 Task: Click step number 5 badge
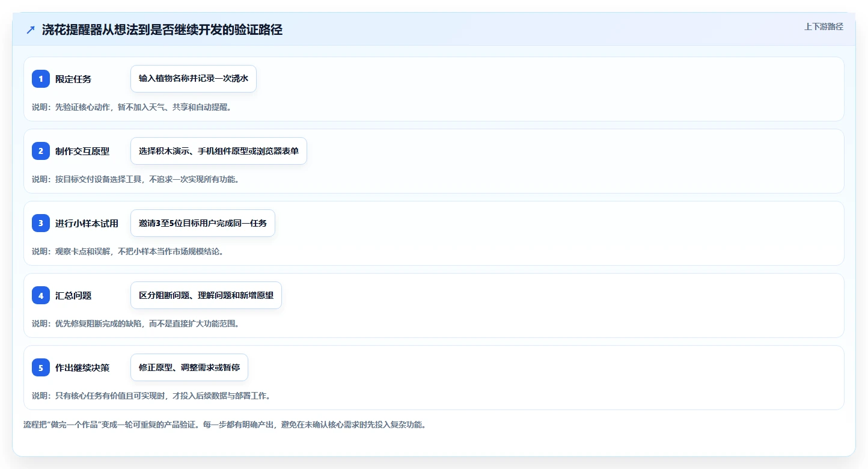(41, 367)
